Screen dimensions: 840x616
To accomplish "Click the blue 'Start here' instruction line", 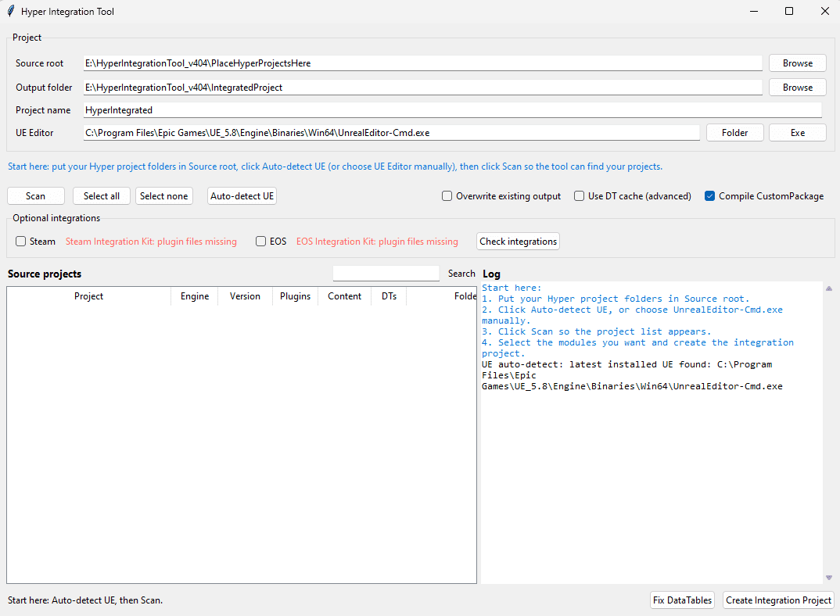I will pos(335,167).
